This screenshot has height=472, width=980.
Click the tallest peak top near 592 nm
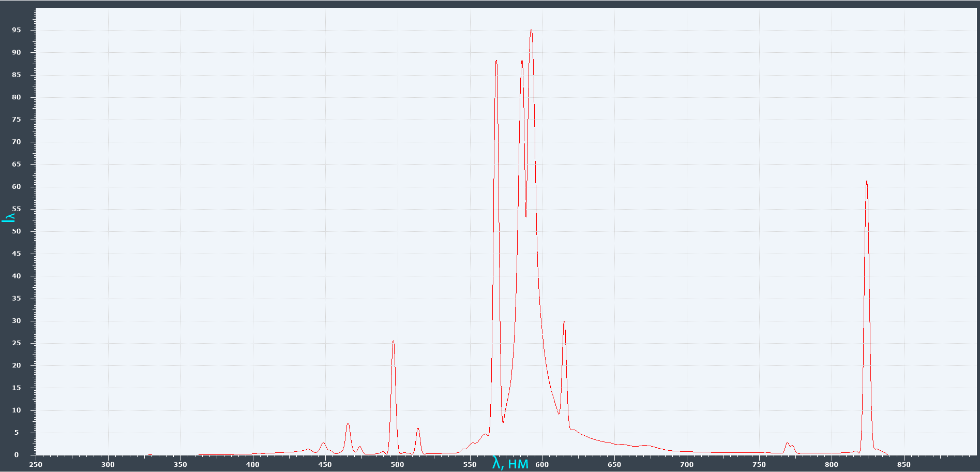point(531,31)
